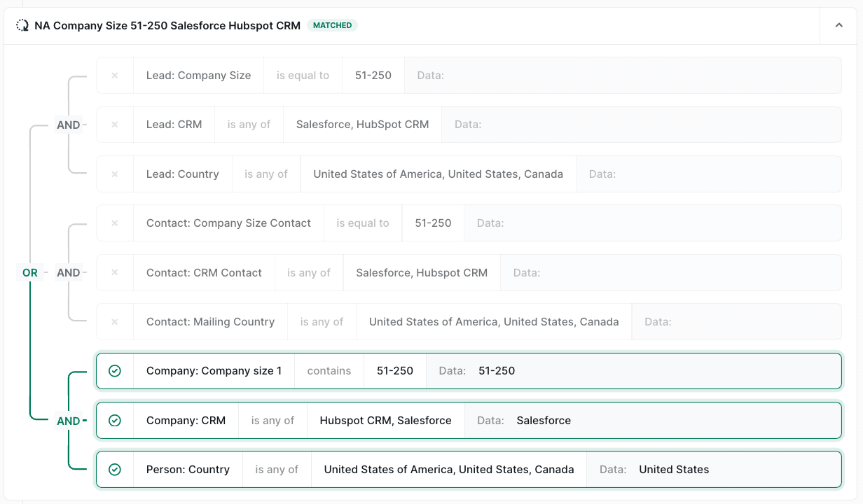Click 'is equal to' operator on Lead: Company Size
The width and height of the screenshot is (863, 504).
303,76
